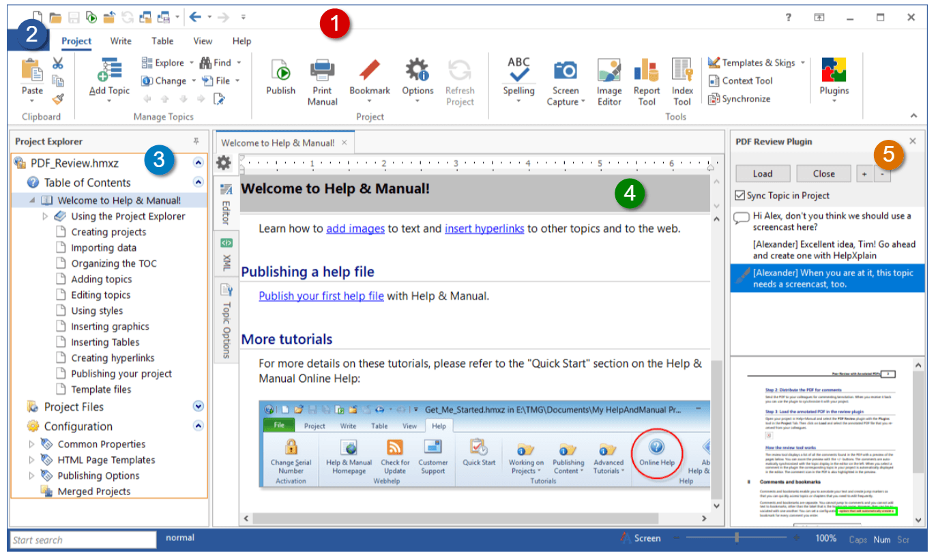Collapse the Table of Contents section
938x560 pixels.
(198, 182)
